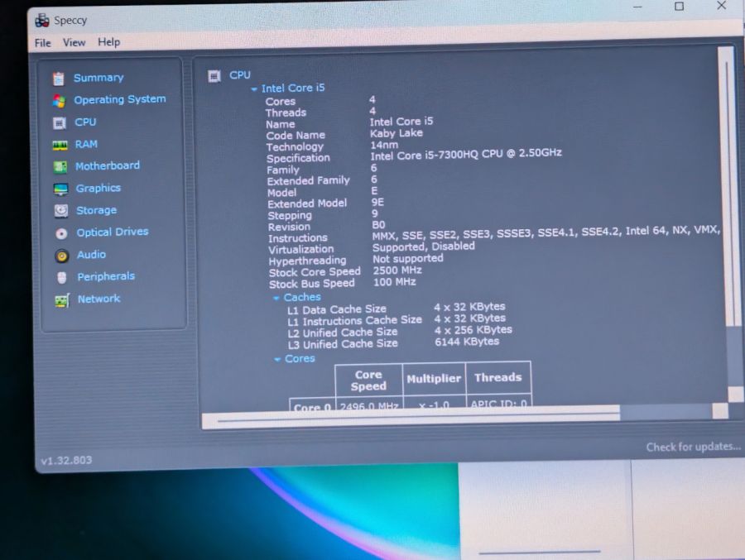Image resolution: width=745 pixels, height=560 pixels.
Task: Click the Graphics monitor icon in sidebar
Action: 60,189
